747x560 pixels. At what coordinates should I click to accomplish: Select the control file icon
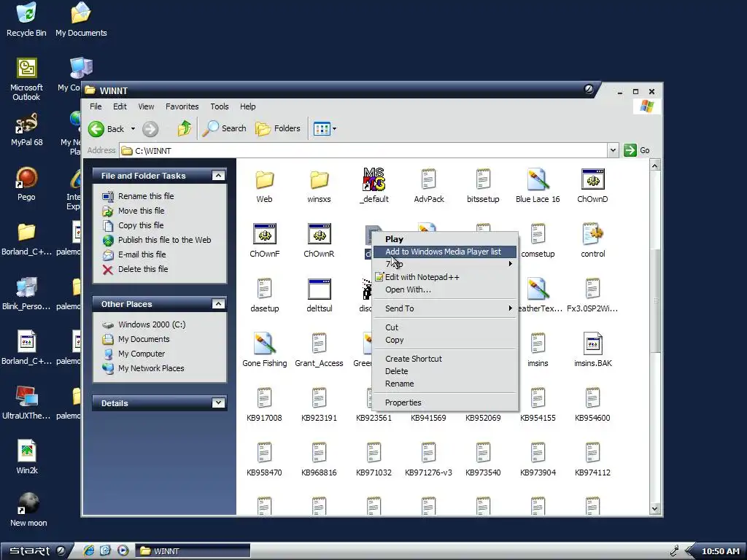coord(592,234)
